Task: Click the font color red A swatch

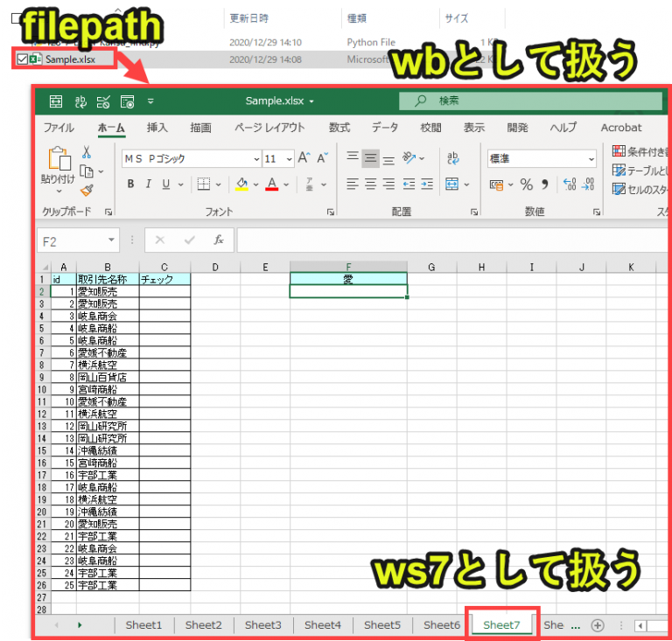Action: [x=272, y=185]
